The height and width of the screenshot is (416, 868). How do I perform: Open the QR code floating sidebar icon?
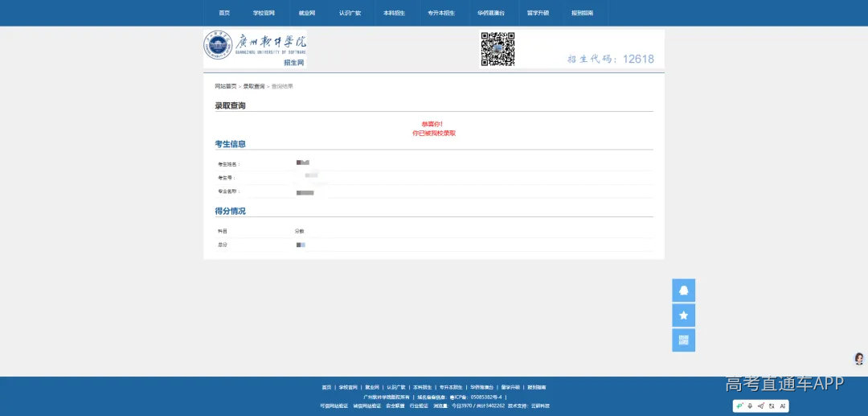click(684, 340)
